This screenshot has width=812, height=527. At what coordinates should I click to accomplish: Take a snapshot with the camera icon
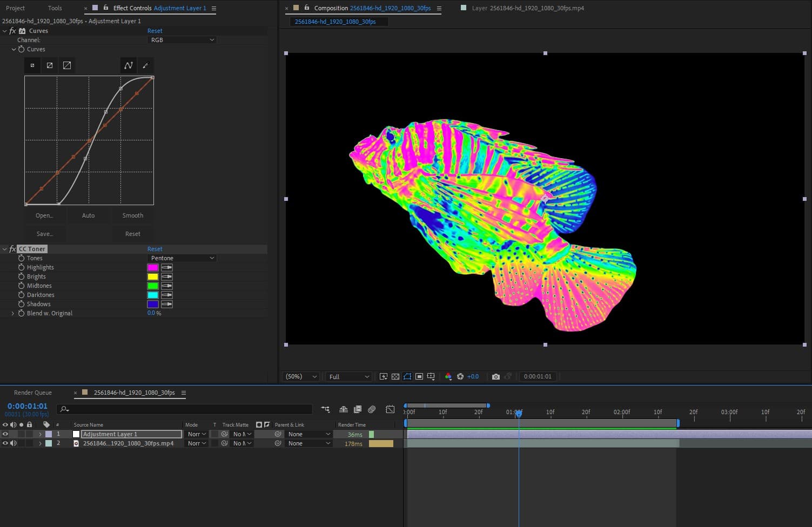coord(496,376)
